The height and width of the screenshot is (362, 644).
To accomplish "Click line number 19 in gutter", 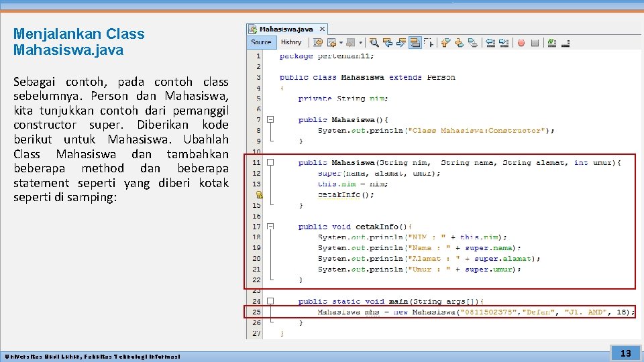I will [256, 248].
